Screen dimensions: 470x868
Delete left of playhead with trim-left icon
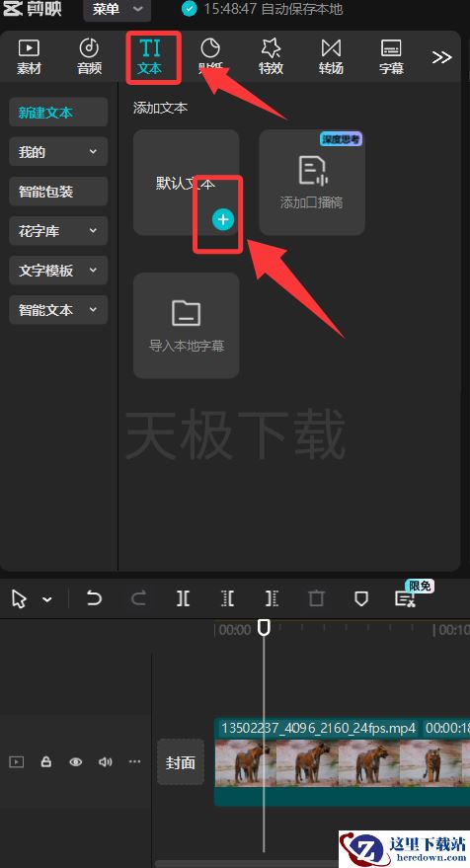click(x=227, y=597)
